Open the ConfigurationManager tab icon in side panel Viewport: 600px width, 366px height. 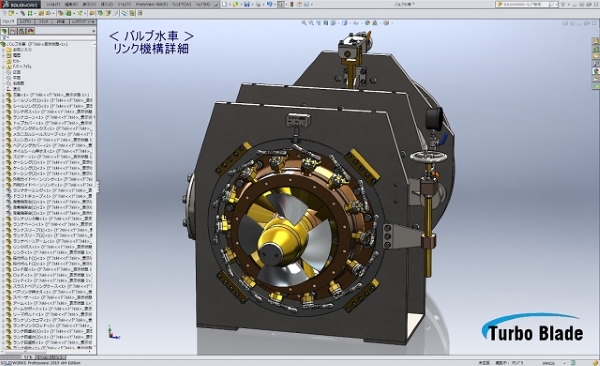point(22,31)
